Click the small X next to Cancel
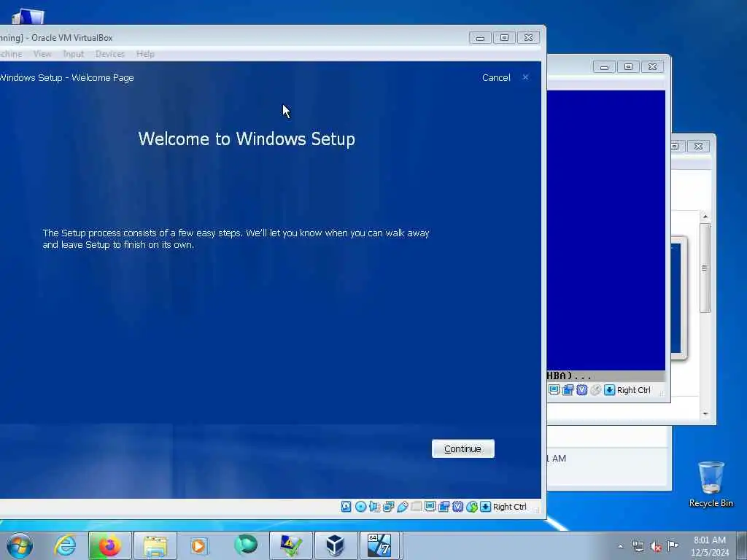 click(525, 77)
